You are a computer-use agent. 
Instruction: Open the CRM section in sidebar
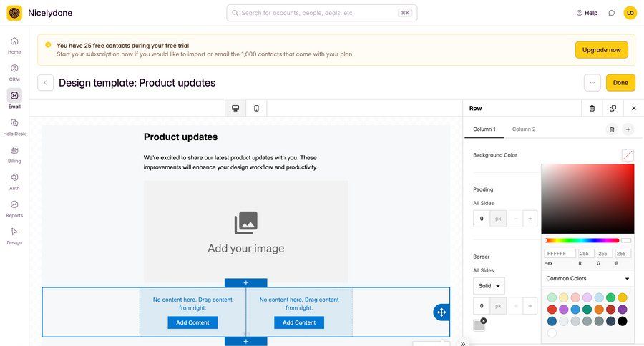tap(14, 71)
